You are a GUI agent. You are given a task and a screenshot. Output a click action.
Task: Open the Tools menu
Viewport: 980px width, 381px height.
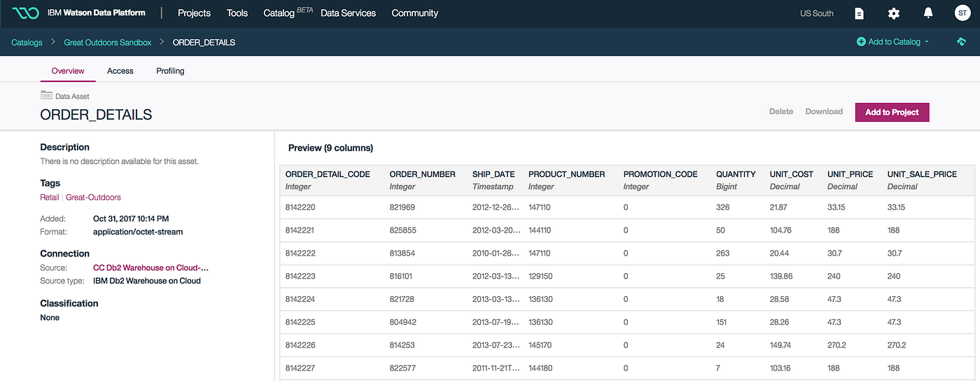point(237,13)
